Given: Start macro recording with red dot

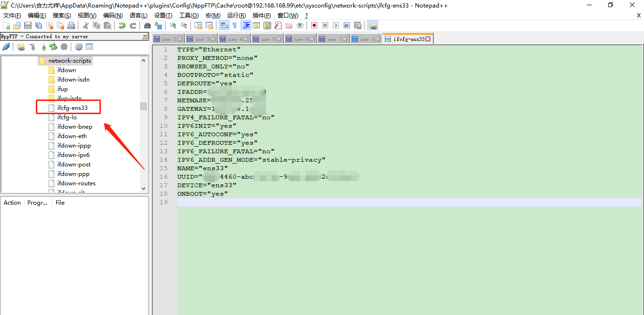Looking at the screenshot, I should [314, 25].
